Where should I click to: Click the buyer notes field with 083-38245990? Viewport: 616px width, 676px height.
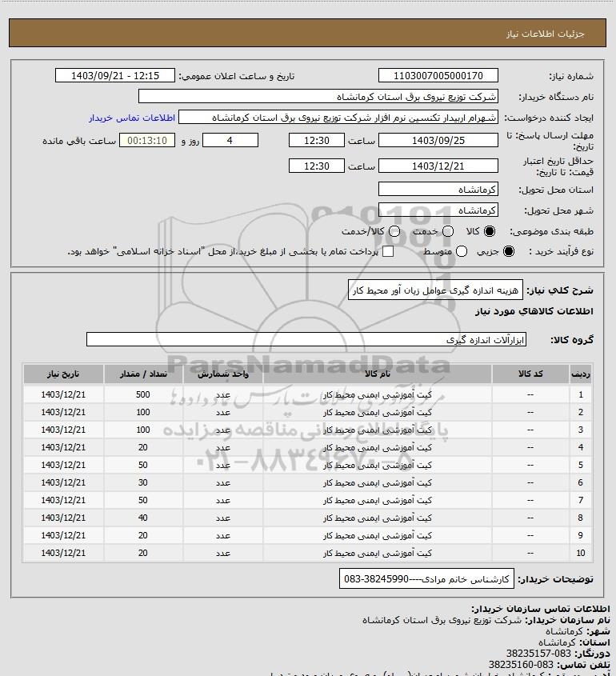[426, 578]
